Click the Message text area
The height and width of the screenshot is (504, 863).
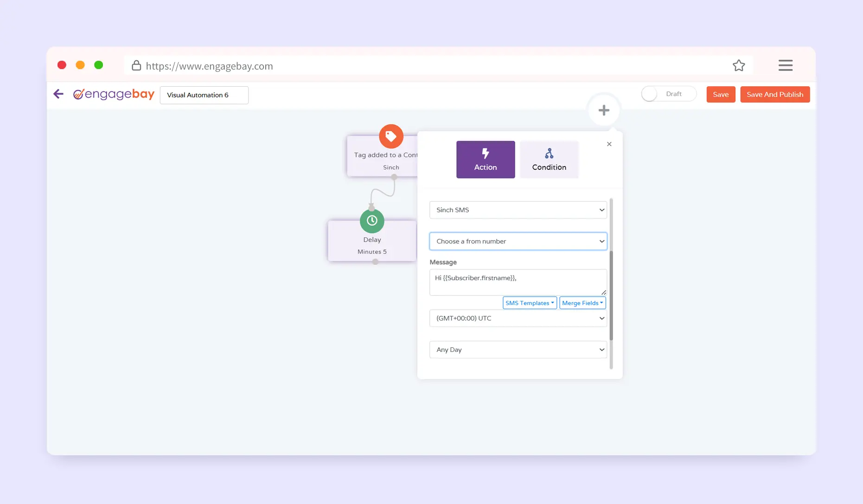[x=518, y=282]
